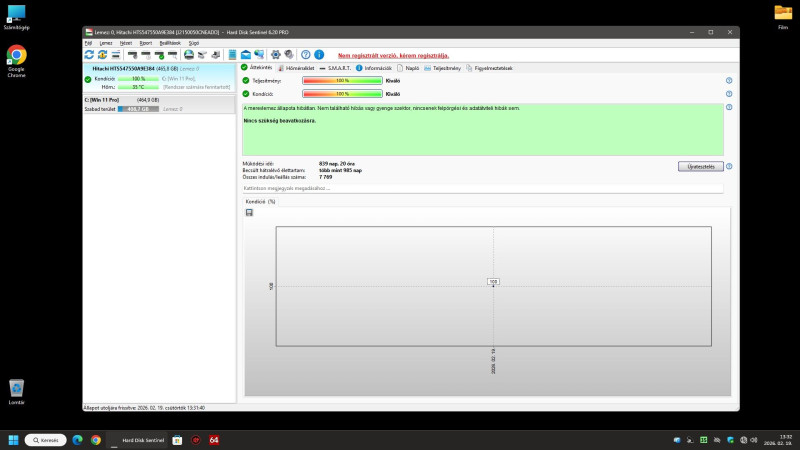Click the disk icon with magnifier badge
This screenshot has width=800, height=450.
[x=172, y=55]
